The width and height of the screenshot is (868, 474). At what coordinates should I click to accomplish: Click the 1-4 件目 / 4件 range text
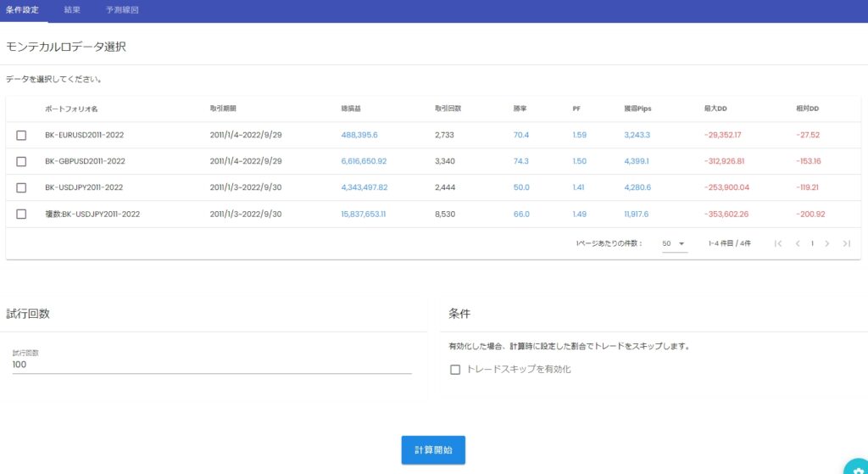[730, 243]
